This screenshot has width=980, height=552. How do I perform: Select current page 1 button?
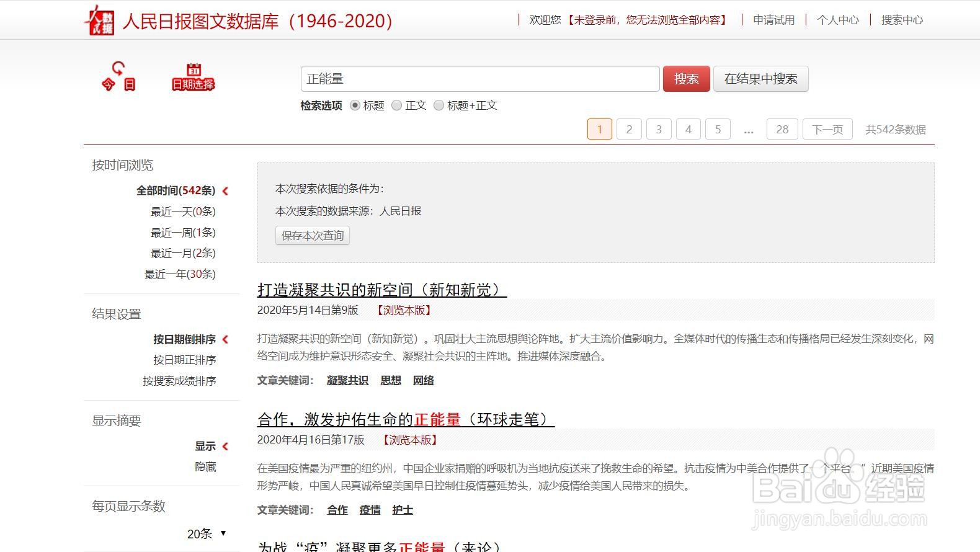pyautogui.click(x=600, y=129)
